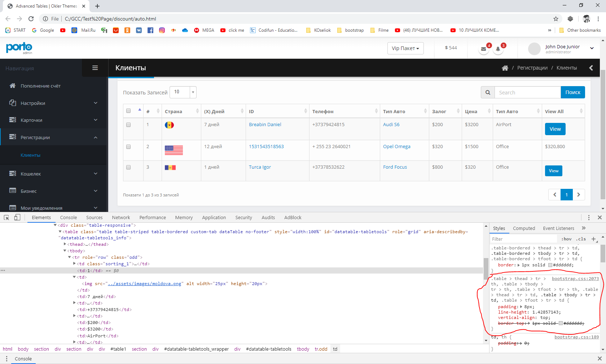Open the records-per-page select showing 10
The height and width of the screenshot is (364, 606).
pos(183,92)
